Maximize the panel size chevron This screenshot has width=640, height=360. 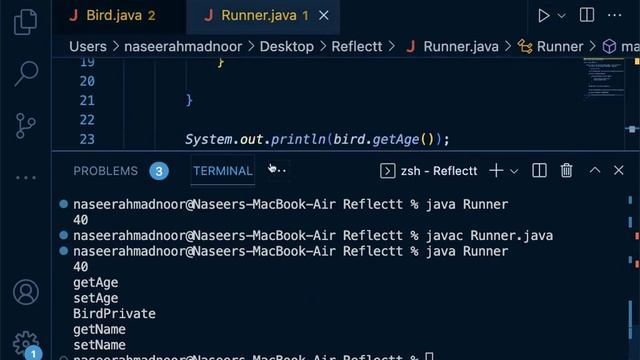pos(595,170)
